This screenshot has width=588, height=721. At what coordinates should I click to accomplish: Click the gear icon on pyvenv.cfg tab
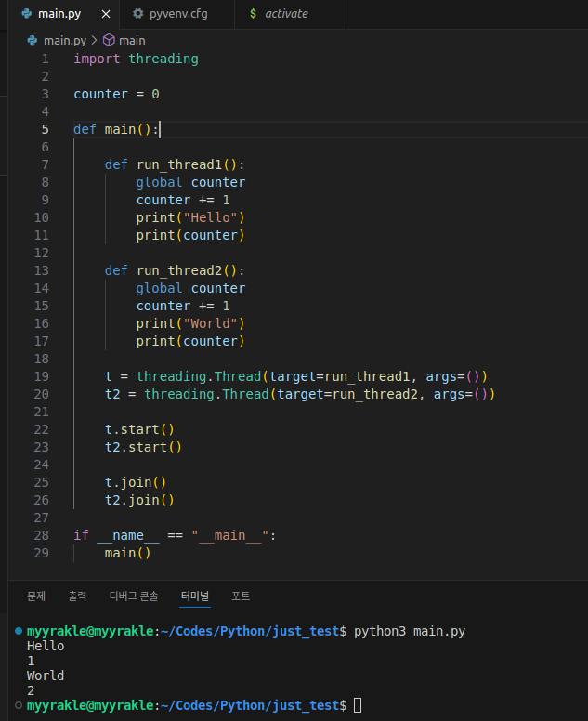138,14
